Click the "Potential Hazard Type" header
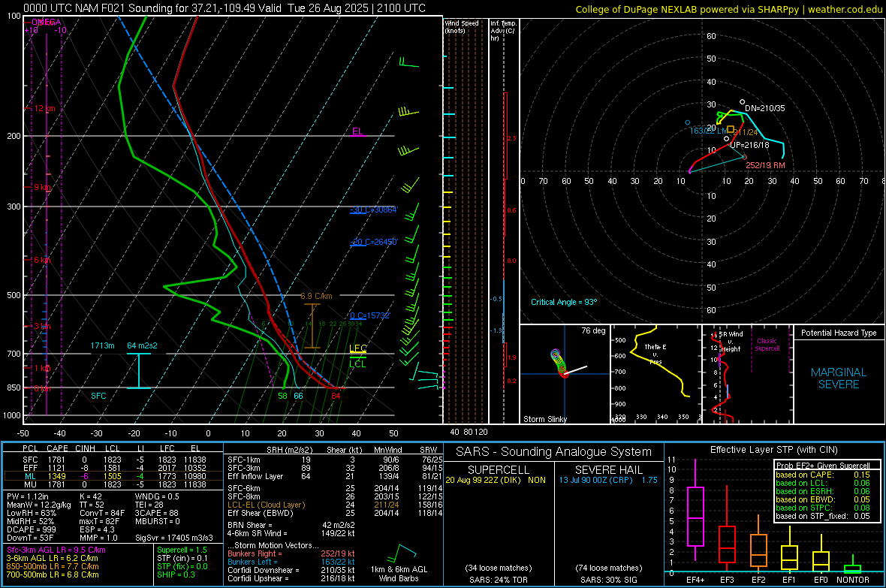Image resolution: width=886 pixels, height=588 pixels. [x=839, y=333]
